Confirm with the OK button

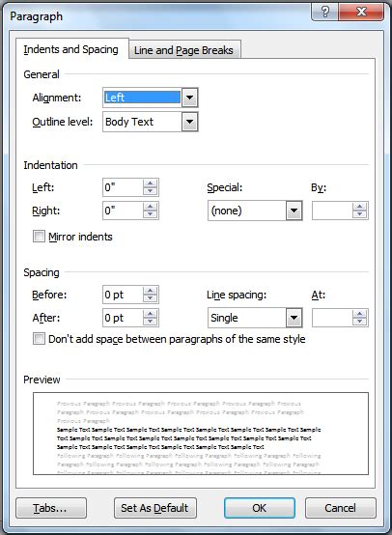pyautogui.click(x=260, y=508)
